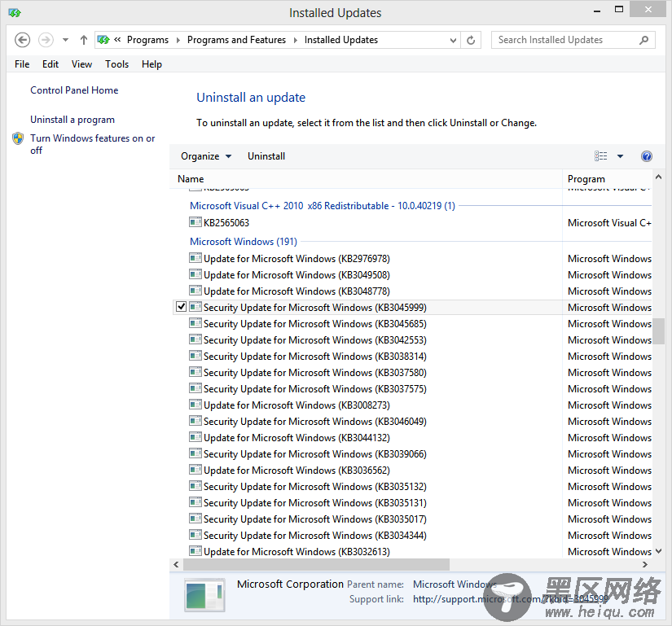This screenshot has height=626, width=672.
Task: Open the File menu
Action: [22, 64]
